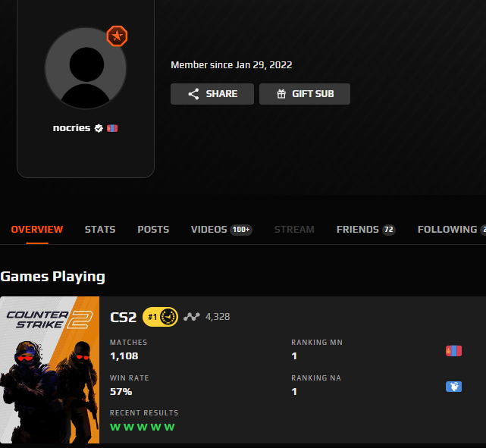Click the yellow #1 rank badge
486x448 pixels.
tap(160, 317)
